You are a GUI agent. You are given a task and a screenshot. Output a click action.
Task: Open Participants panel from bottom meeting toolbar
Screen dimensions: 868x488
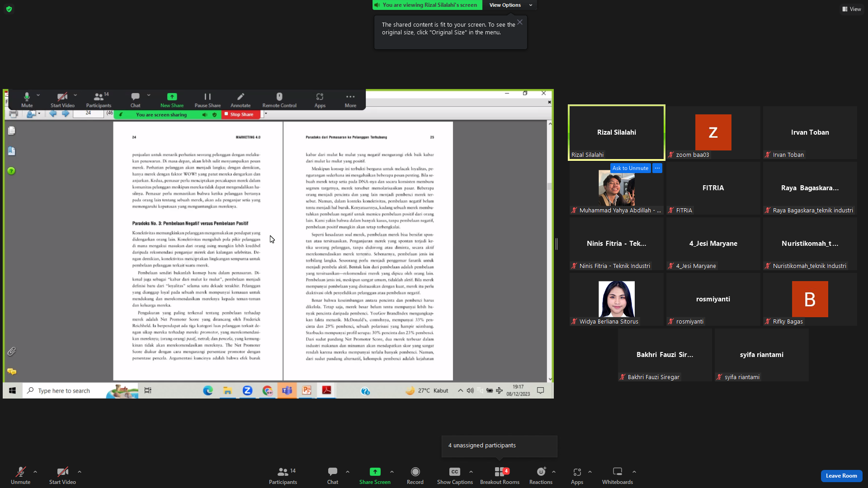pos(283,476)
